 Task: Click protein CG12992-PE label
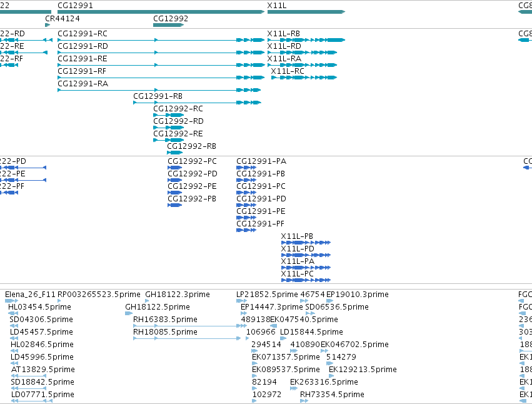(192, 186)
